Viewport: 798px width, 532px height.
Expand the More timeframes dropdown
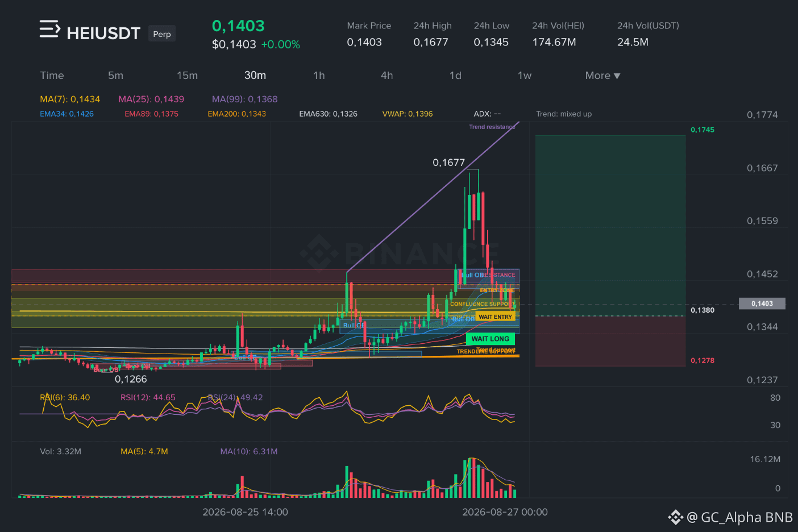click(602, 76)
